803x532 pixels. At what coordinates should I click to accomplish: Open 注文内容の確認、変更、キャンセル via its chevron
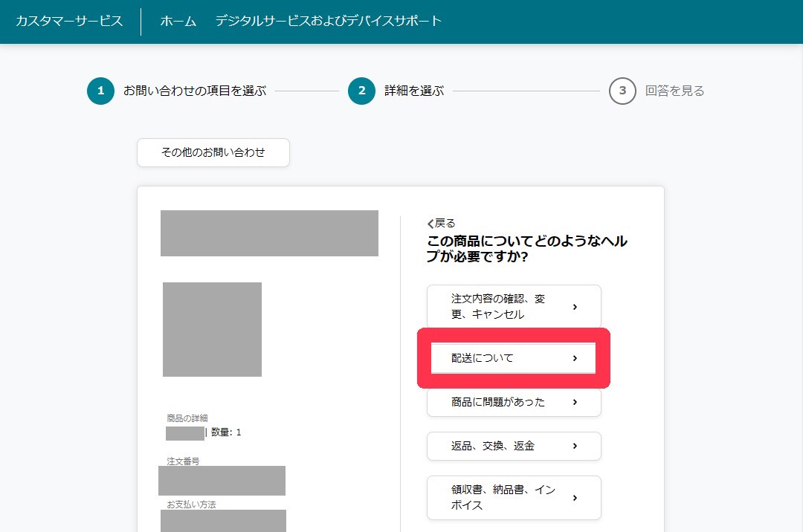(575, 306)
